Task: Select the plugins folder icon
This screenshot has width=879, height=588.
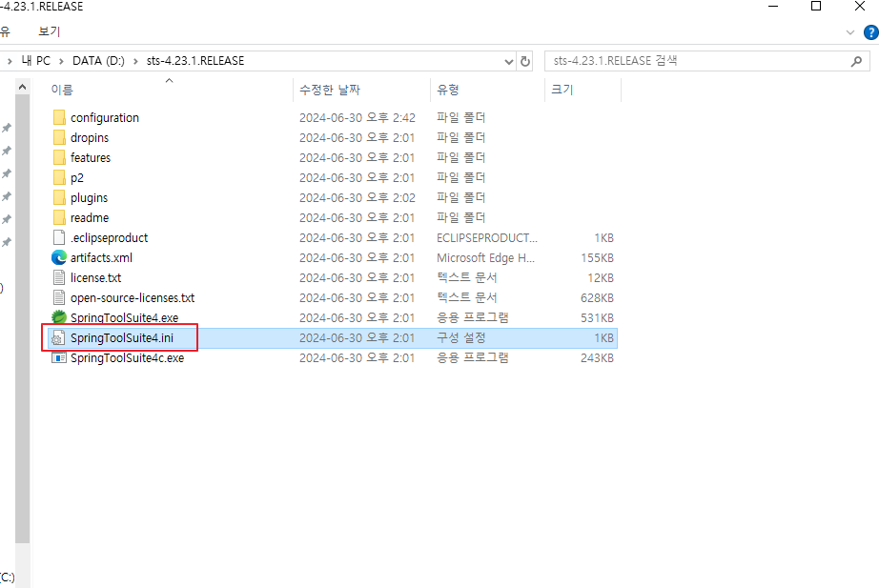Action: click(59, 197)
